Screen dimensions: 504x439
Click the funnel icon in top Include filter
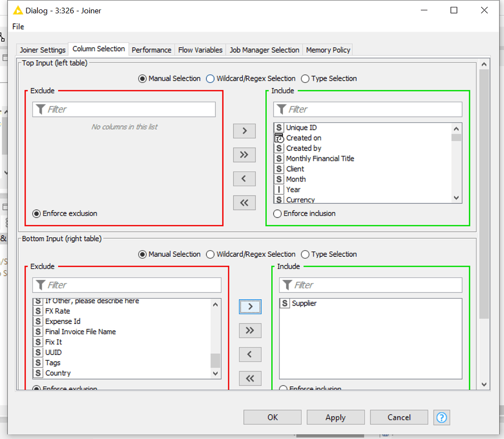click(282, 109)
